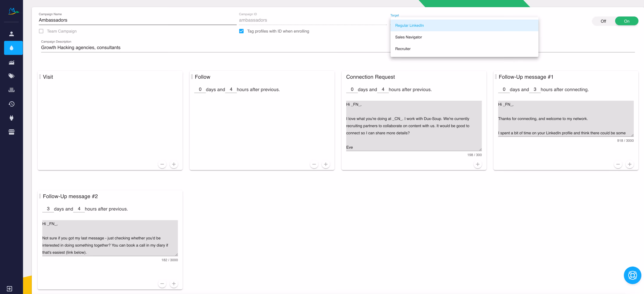Open the plug connections sidebar icon

pos(12,118)
